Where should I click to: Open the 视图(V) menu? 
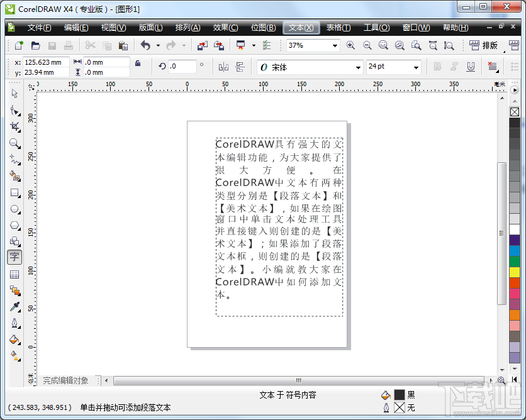coord(113,28)
